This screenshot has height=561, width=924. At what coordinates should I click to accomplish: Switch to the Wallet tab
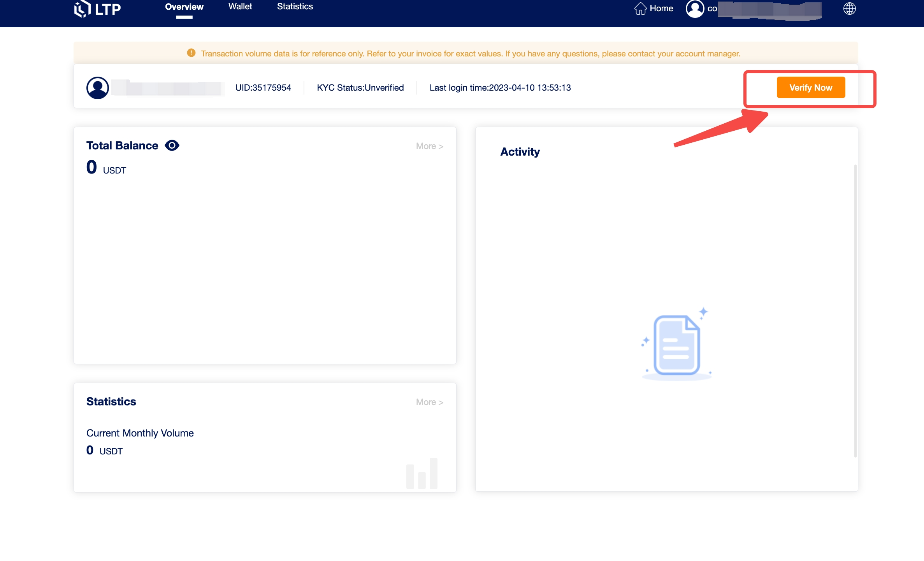point(240,7)
